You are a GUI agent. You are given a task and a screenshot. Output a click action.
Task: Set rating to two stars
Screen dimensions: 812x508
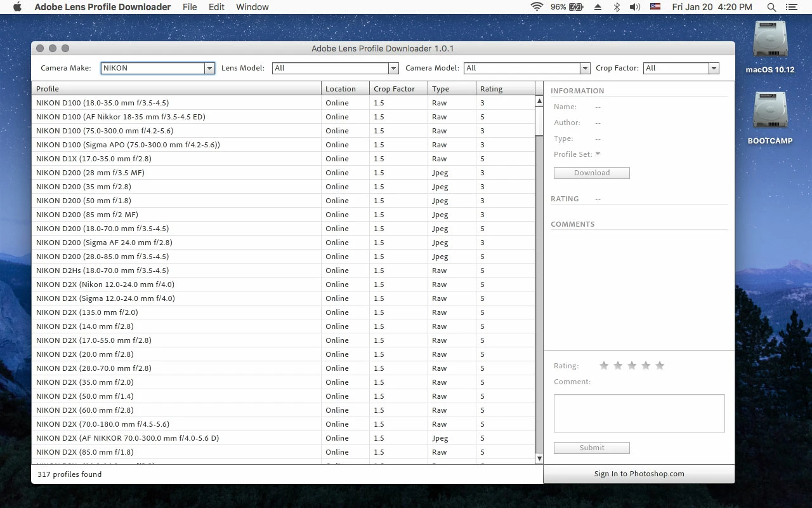[x=618, y=365]
